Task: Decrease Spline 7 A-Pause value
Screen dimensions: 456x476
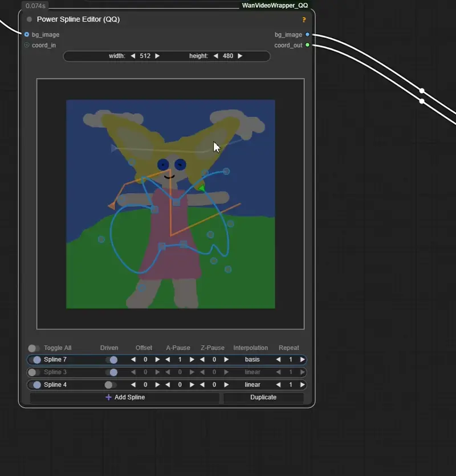Action: point(168,360)
